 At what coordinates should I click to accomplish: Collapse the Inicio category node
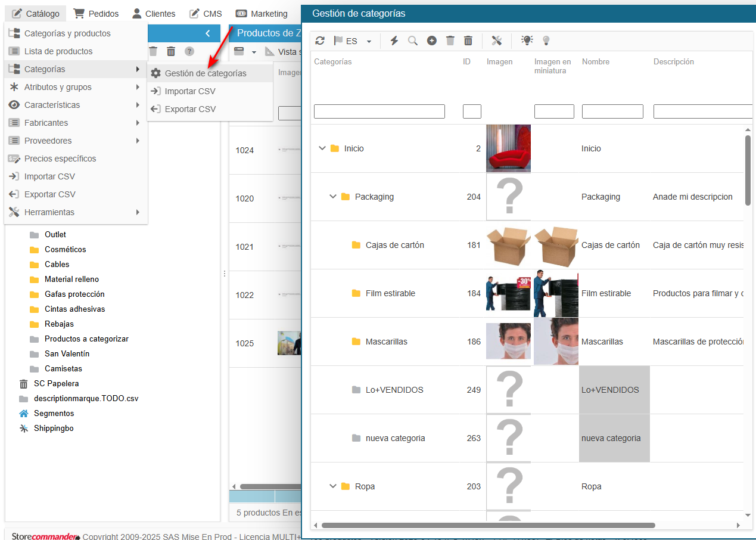pos(322,148)
